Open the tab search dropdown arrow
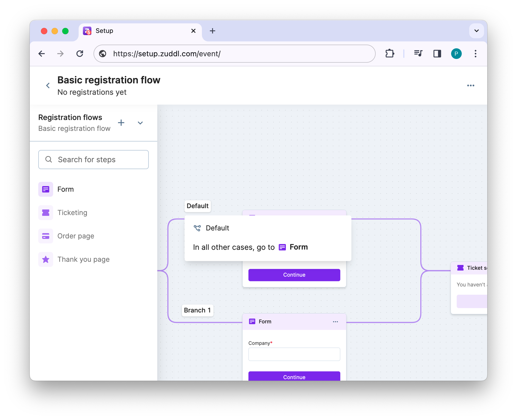Viewport: 517px width, 420px height. click(476, 31)
